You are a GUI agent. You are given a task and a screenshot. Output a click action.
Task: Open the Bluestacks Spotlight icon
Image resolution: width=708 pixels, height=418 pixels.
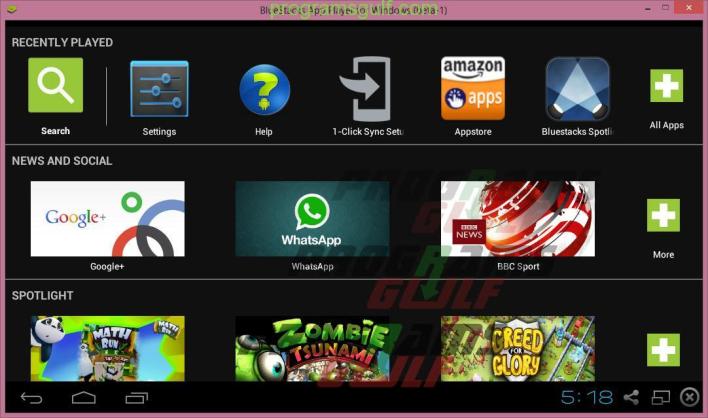coord(578,88)
